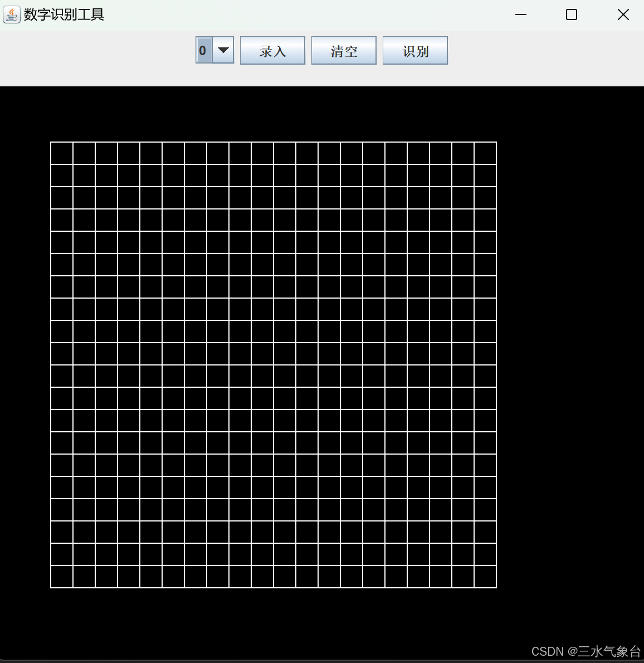Click the dropdown arrow next to digit 0
The height and width of the screenshot is (663, 644).
point(223,50)
